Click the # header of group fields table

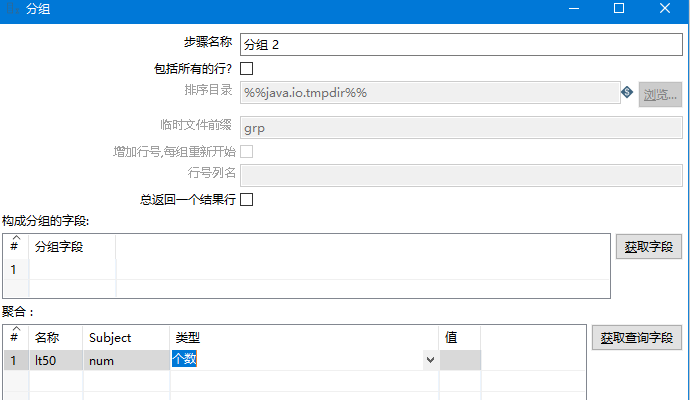(16, 247)
